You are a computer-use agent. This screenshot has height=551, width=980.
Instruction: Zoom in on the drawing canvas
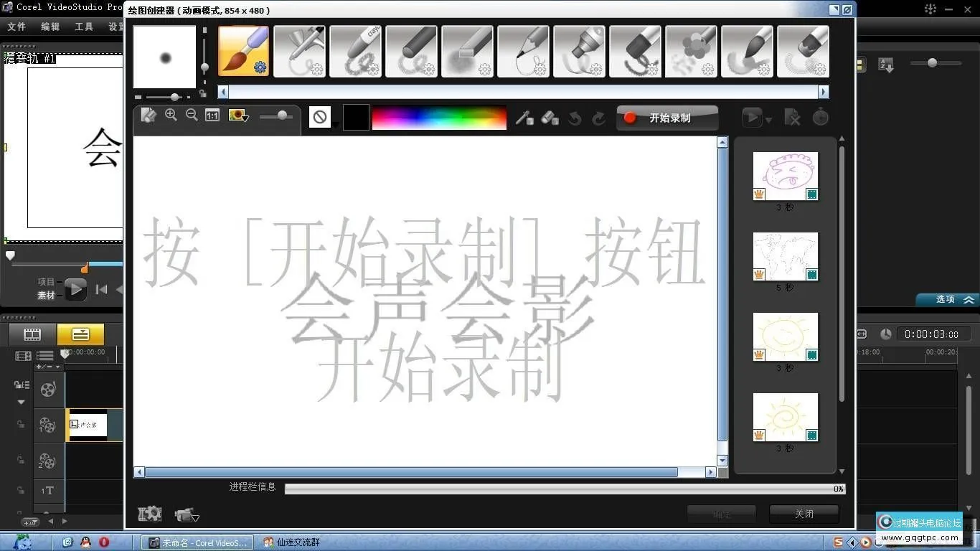coord(171,115)
